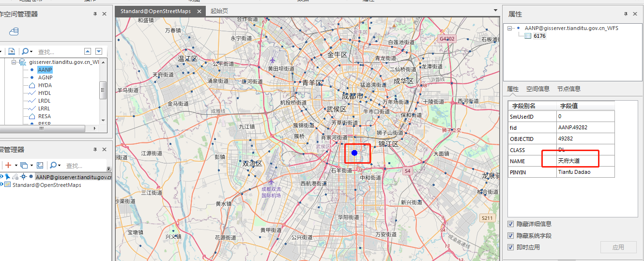
Task: Click the red plus add layer icon
Action: (x=8, y=165)
